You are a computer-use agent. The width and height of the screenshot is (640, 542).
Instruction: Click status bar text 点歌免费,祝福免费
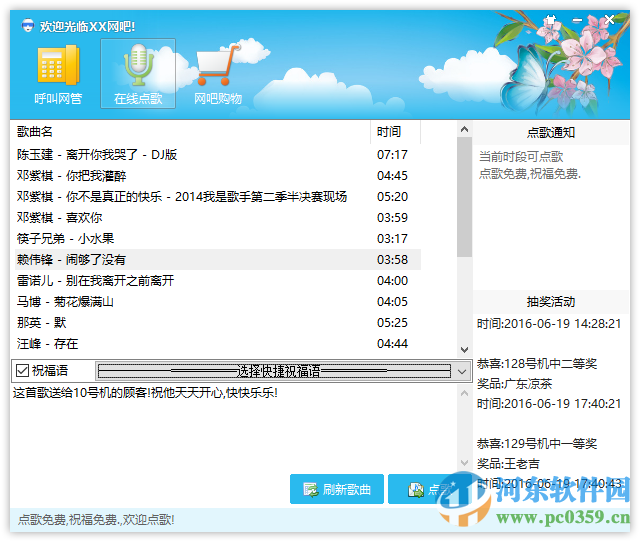pyautogui.click(x=96, y=520)
